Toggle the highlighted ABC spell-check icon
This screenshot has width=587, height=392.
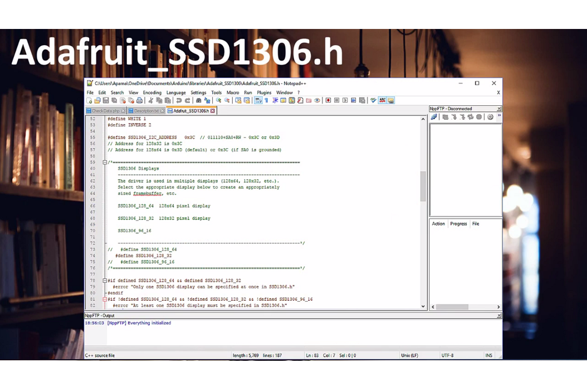click(383, 100)
